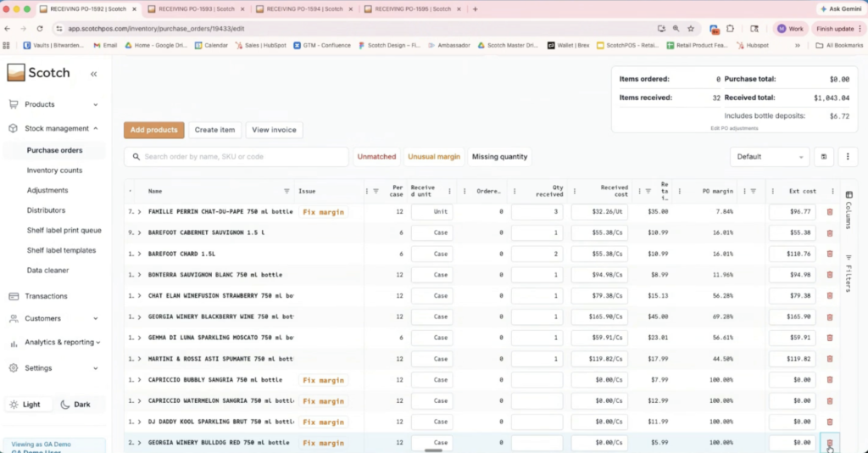
Task: Expand Analytics & reporting sidebar menu
Action: click(53, 342)
